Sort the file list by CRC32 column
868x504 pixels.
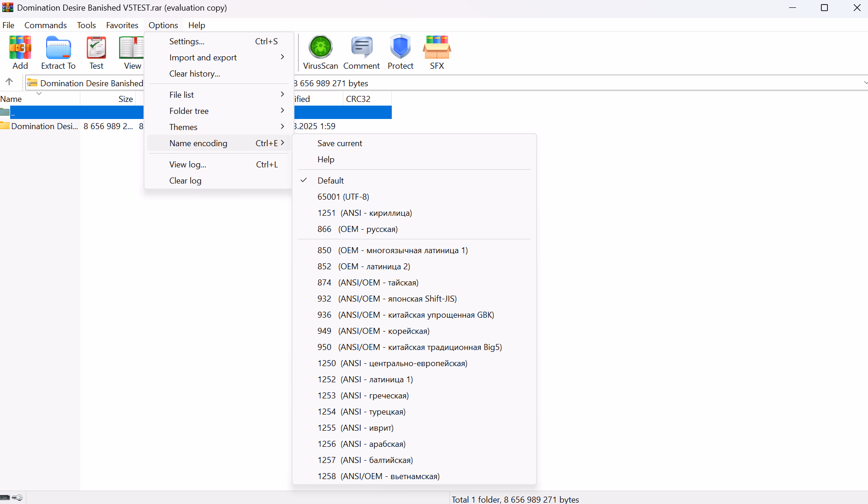(358, 99)
